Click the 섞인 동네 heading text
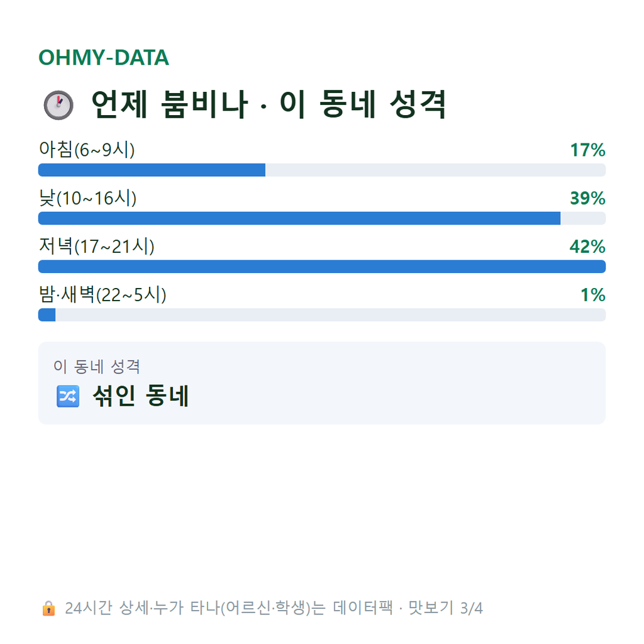Screen dimensions: 644x644 (141, 396)
